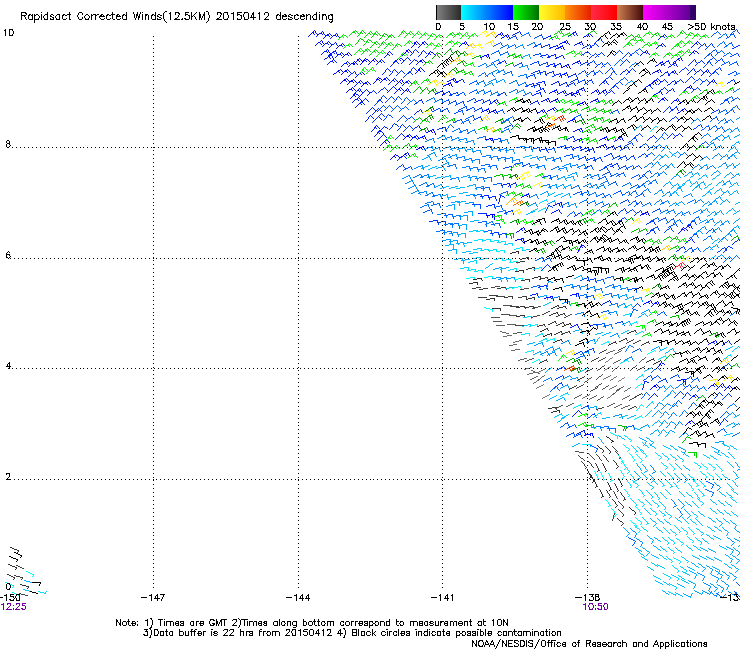Click the red 30-35 knots legend swatch
This screenshot has width=740, height=650.
click(604, 12)
